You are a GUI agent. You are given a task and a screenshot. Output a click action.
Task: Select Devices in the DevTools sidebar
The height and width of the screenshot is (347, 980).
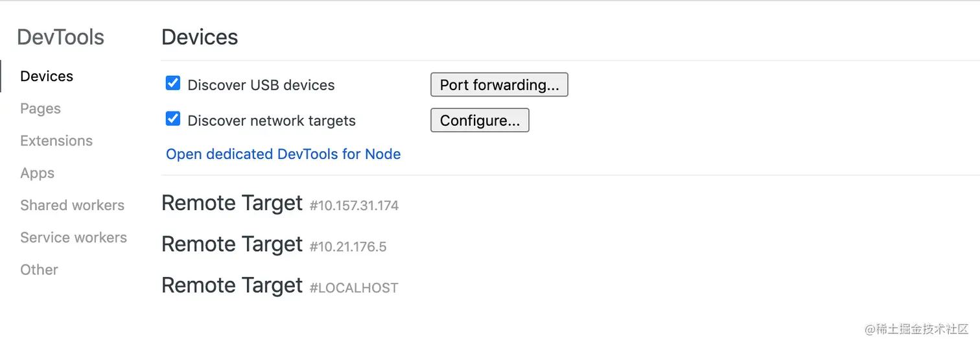[x=47, y=77]
